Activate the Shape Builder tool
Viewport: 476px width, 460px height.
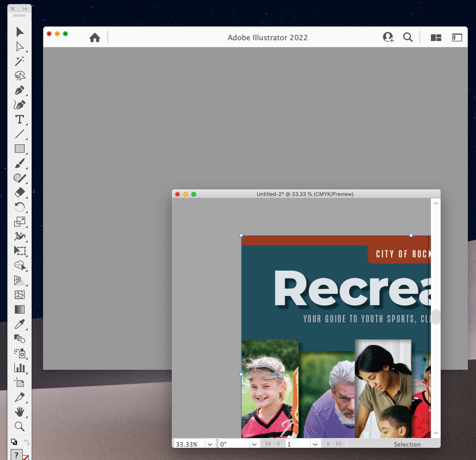(x=20, y=265)
